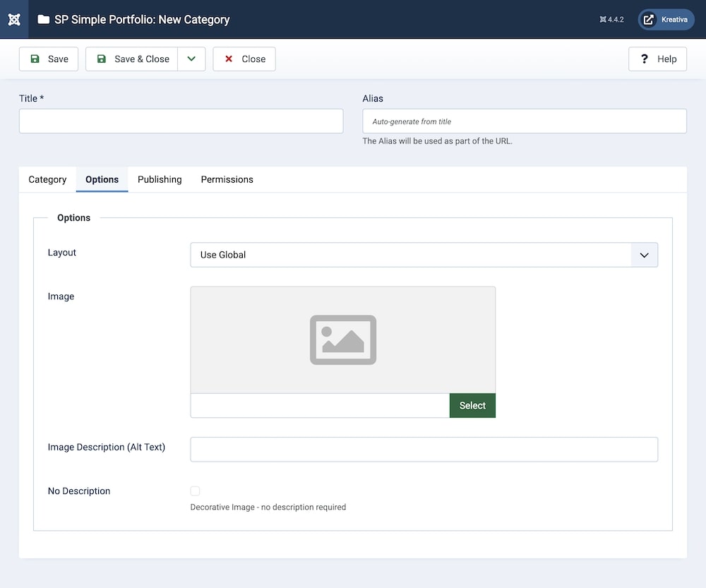Click the Save button
The image size is (706, 588).
(x=49, y=59)
